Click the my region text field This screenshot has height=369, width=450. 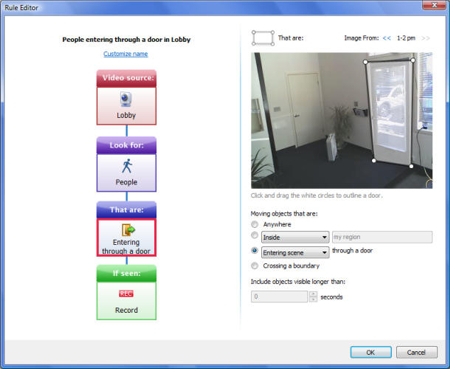[x=382, y=237]
